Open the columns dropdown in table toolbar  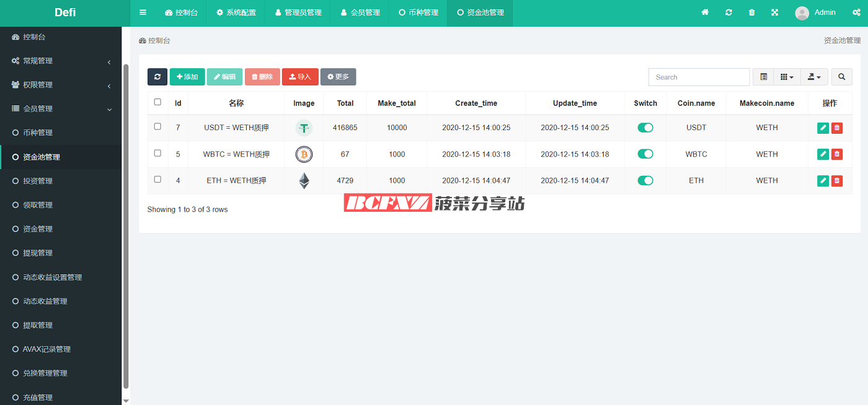click(x=787, y=77)
